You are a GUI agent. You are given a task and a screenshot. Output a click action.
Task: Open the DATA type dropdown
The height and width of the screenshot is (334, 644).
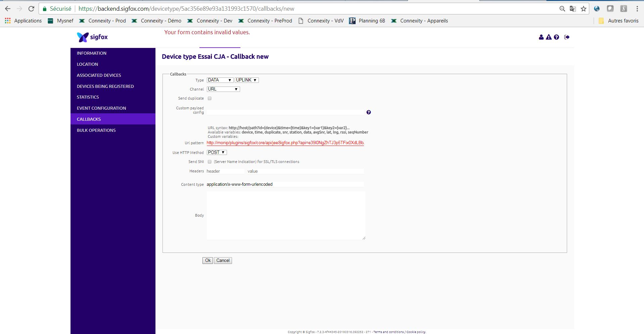pyautogui.click(x=220, y=80)
